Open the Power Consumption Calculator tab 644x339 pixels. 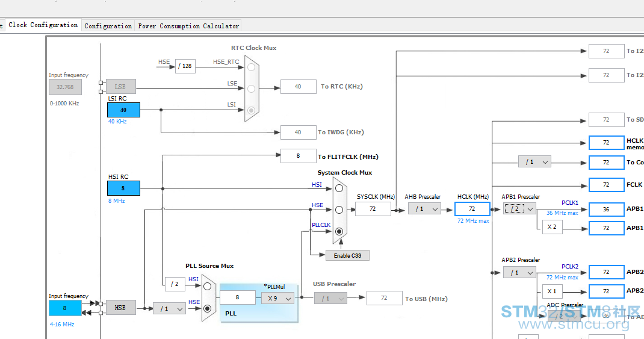point(188,26)
